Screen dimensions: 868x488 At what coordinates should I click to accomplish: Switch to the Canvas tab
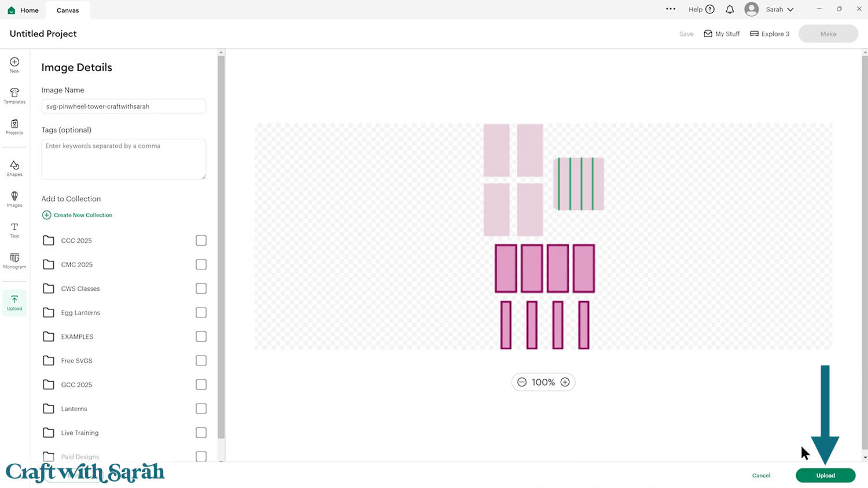click(x=68, y=10)
